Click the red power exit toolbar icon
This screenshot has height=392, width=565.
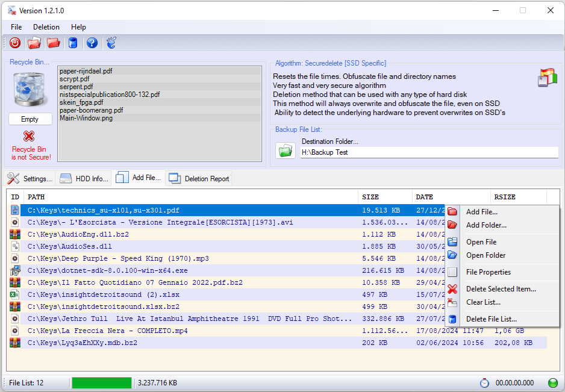pos(15,43)
